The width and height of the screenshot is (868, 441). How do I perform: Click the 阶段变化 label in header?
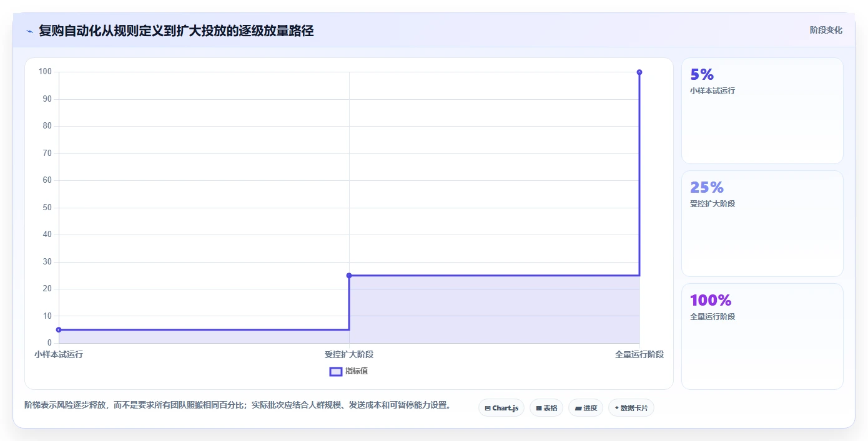tap(826, 30)
